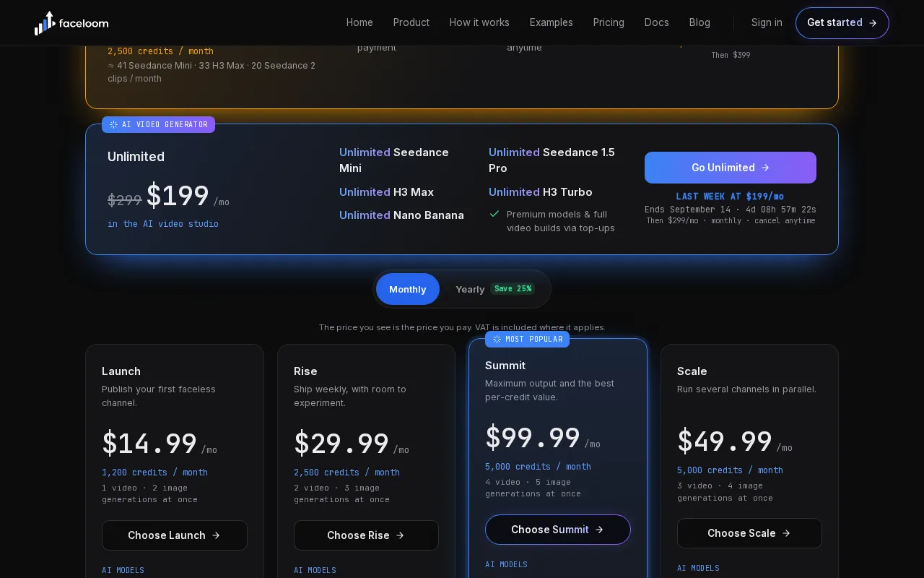Click '1,200 credits / month' text

coord(154,473)
